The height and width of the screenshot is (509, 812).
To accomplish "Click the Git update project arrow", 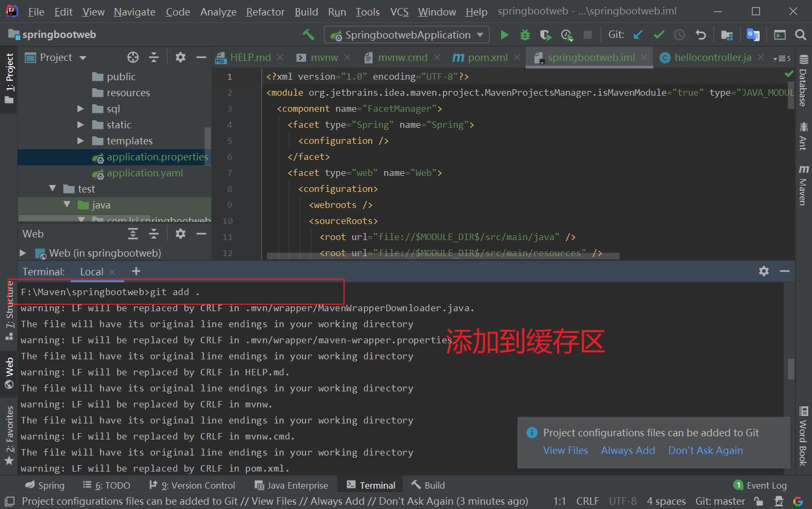I will tap(638, 35).
